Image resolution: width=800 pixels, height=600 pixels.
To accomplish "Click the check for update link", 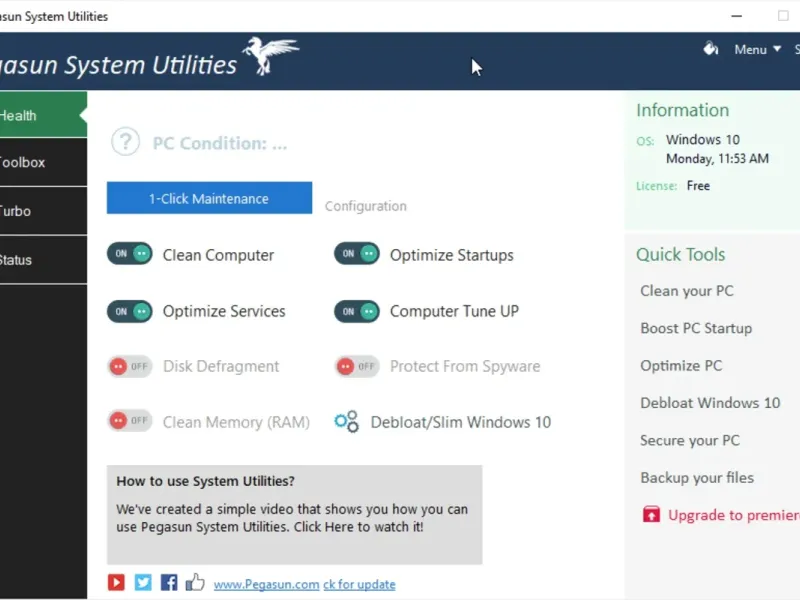I will pyautogui.click(x=359, y=584).
